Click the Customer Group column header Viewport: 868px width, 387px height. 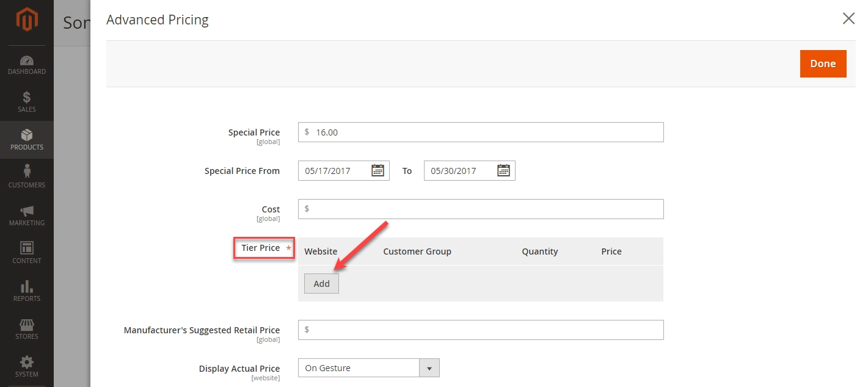pyautogui.click(x=417, y=251)
